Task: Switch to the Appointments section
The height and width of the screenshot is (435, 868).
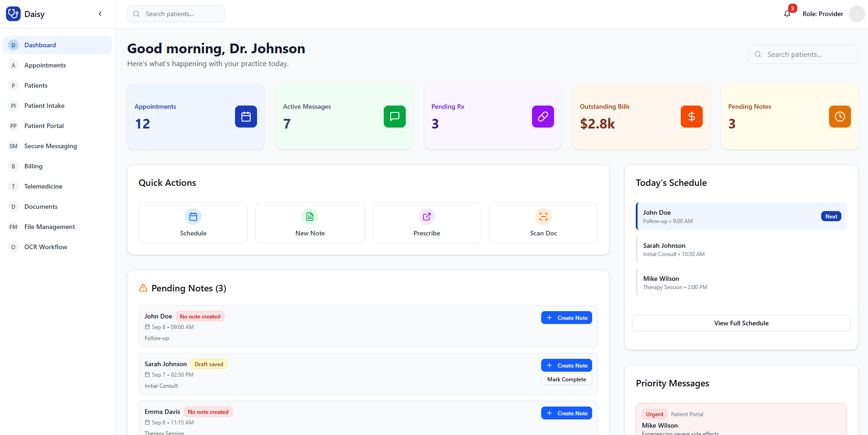Action: (45, 65)
